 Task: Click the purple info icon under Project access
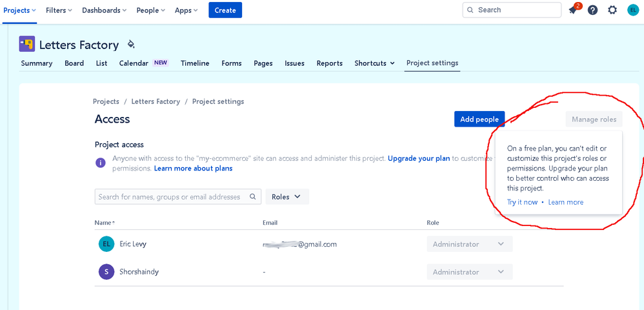101,163
